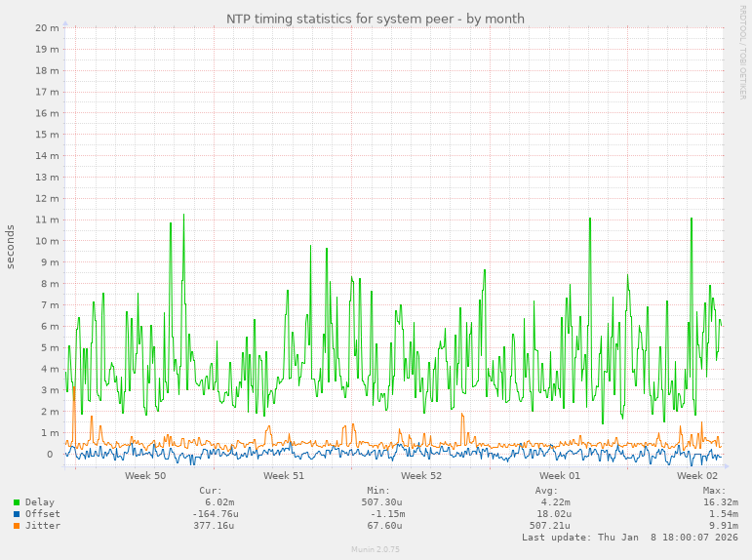Click the '5 m' y-axis tick label
Viewport: 752px width, 560px height.
(x=50, y=347)
